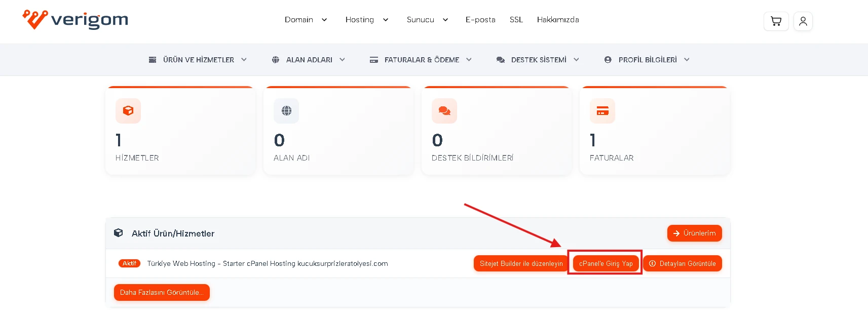Open the HİZMETLER summary card
Image resolution: width=868 pixels, height=315 pixels.
click(181, 131)
